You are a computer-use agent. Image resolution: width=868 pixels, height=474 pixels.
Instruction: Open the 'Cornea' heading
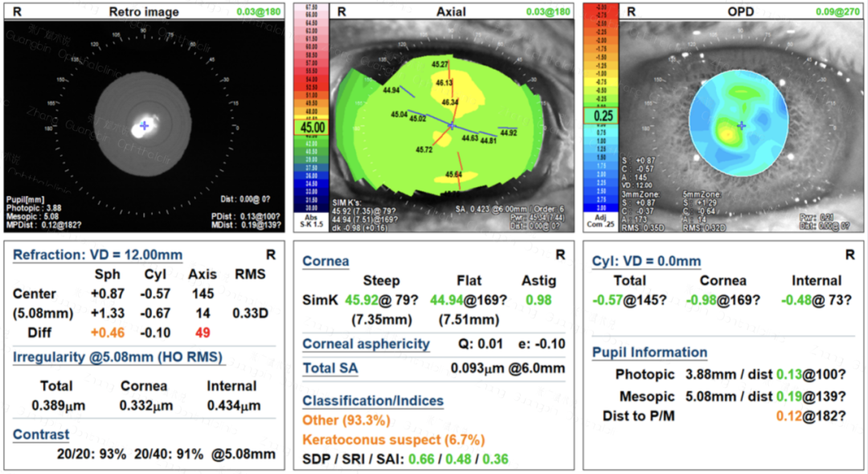coord(325,261)
